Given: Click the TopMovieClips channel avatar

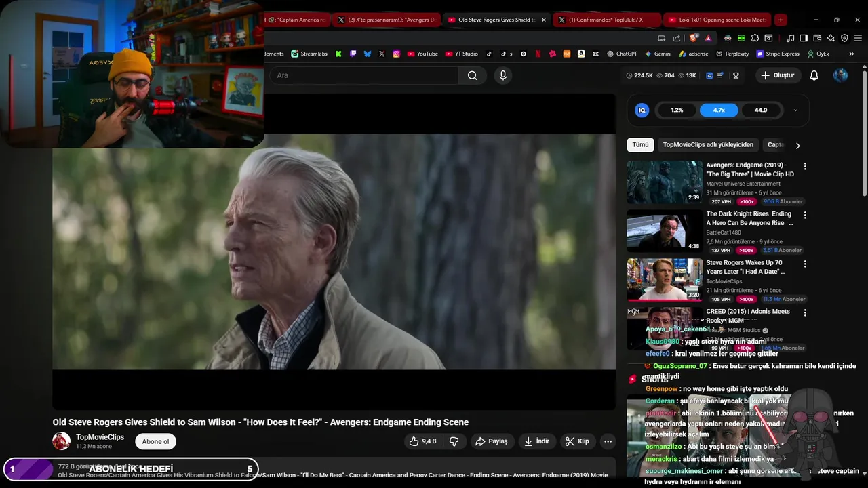Looking at the screenshot, I should [x=62, y=441].
